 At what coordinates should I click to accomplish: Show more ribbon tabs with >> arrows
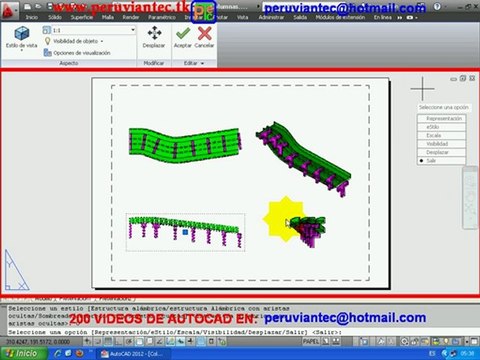click(399, 17)
